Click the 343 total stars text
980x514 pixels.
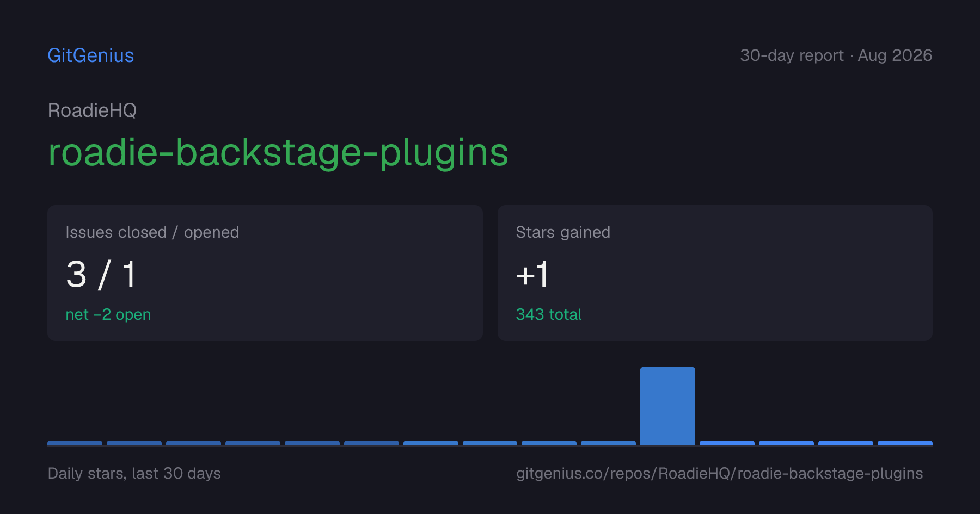[x=549, y=314]
